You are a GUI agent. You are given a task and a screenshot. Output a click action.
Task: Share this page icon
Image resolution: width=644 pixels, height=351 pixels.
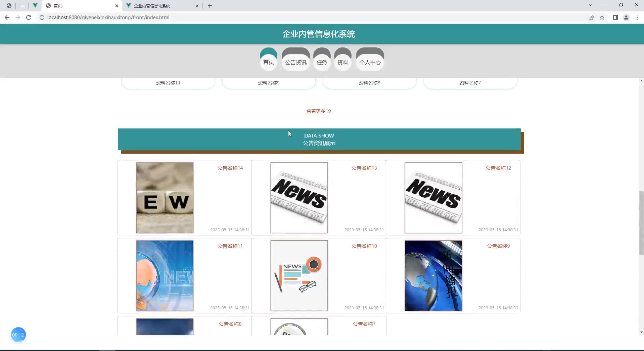coord(591,17)
